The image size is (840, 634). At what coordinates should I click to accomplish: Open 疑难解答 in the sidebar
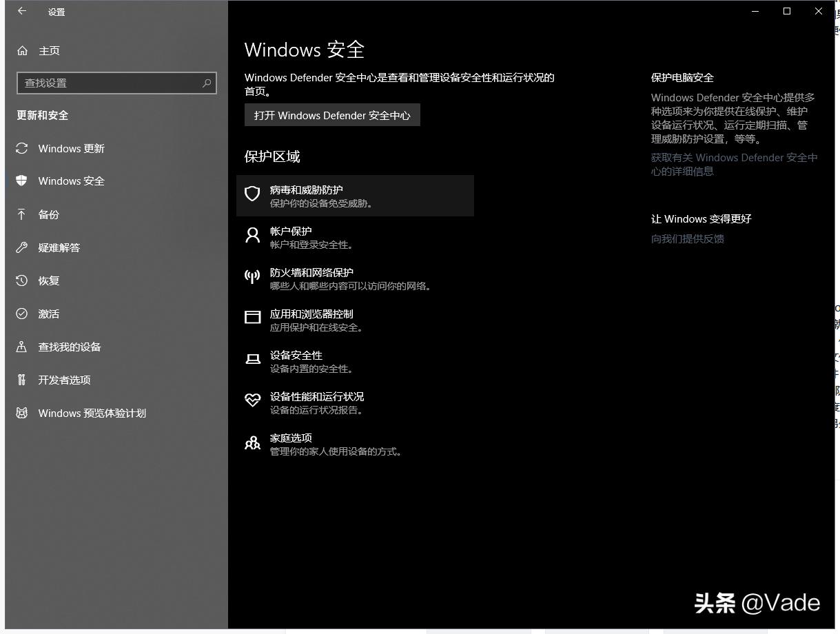pos(60,247)
